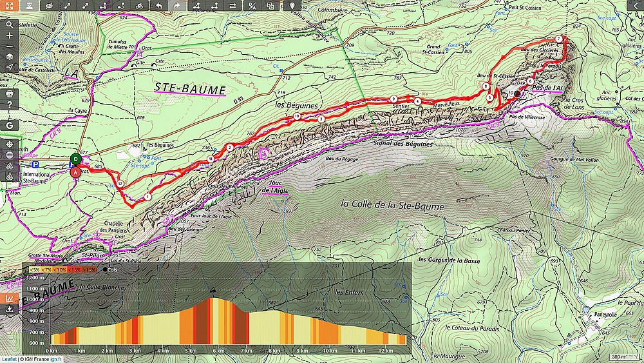
Task: Select the curved path drawing tool
Action: [121, 5]
